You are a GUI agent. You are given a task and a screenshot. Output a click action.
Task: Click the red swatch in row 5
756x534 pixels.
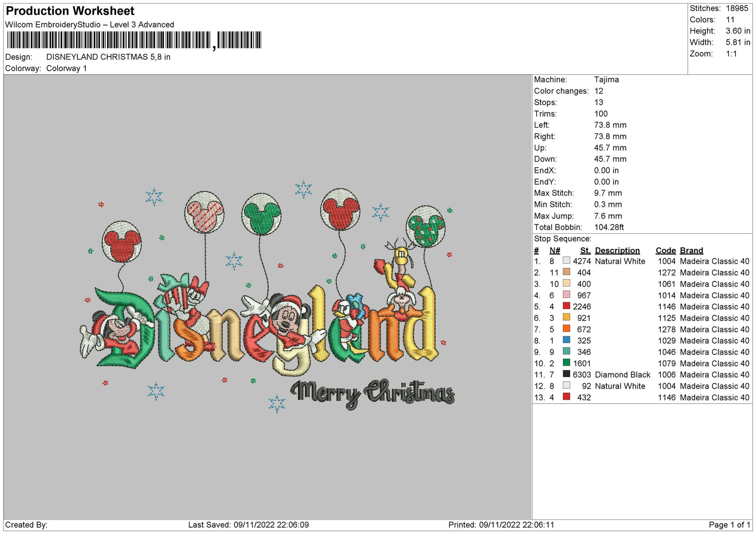(x=566, y=306)
